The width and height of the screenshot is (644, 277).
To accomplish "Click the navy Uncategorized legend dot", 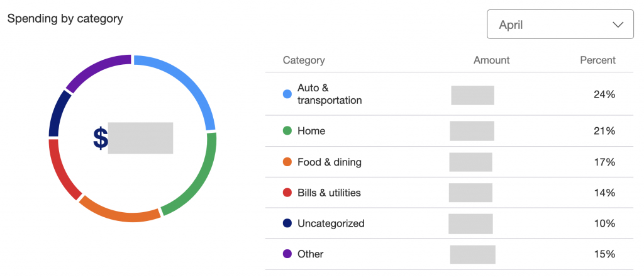I will [x=287, y=223].
